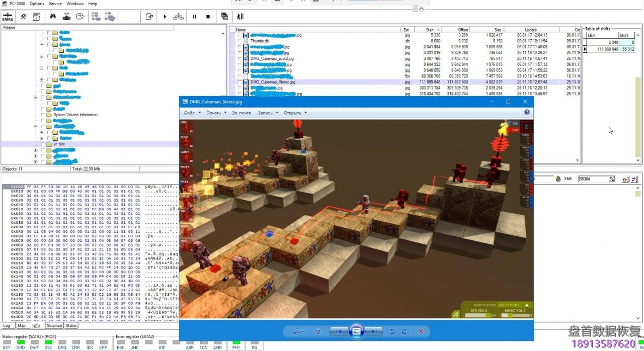Click the Shift value input field
644x351 pixels.
593,179
